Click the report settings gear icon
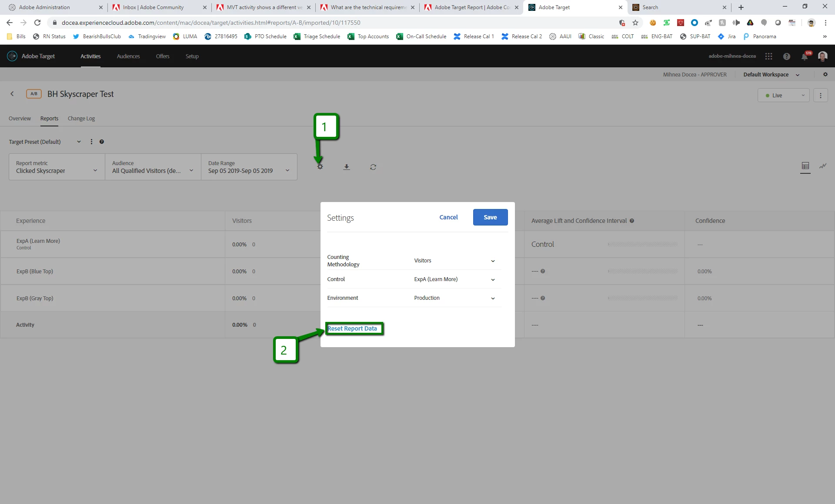This screenshot has width=835, height=504. (x=320, y=167)
